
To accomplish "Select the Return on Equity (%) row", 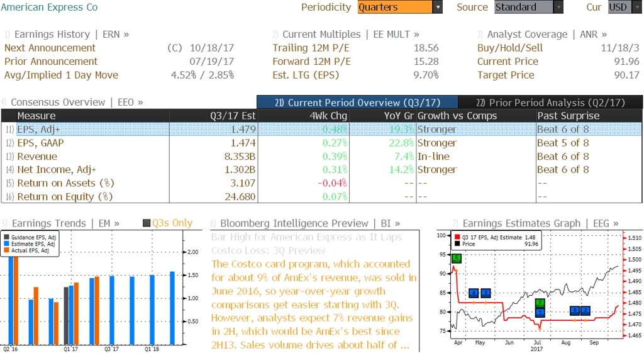I will [x=321, y=197].
